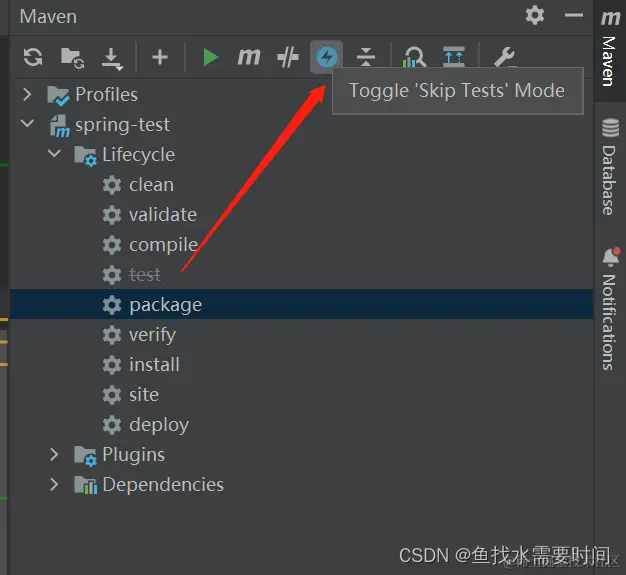Open the Database sidebar tab
This screenshot has height=575, width=626.
click(x=610, y=167)
